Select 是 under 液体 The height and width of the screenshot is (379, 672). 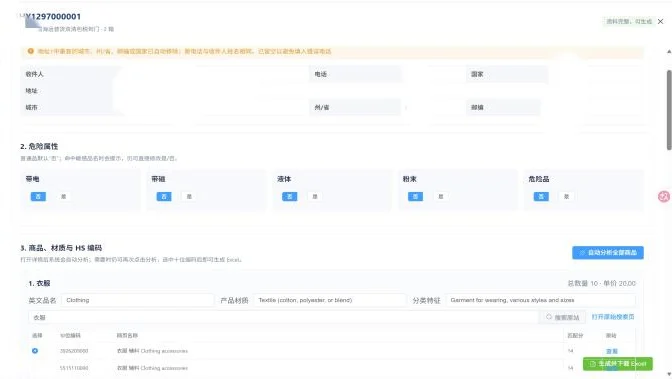[x=315, y=196]
